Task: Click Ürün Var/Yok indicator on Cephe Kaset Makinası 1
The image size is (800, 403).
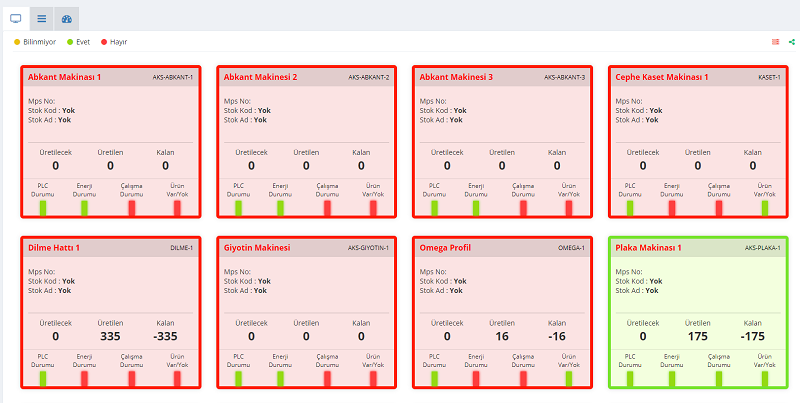Action: tap(765, 207)
